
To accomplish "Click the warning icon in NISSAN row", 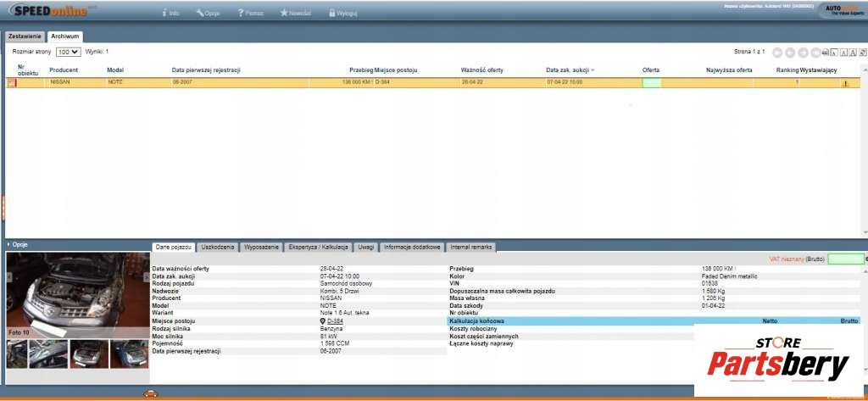I will tap(845, 84).
